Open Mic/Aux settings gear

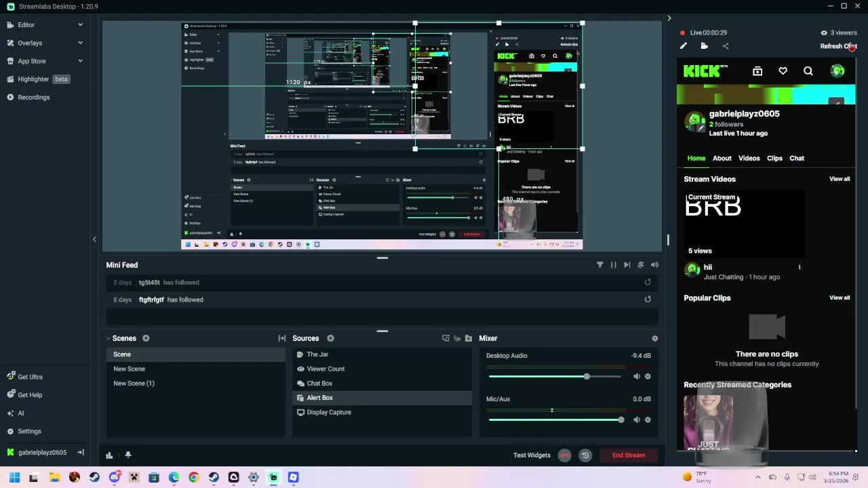[648, 420]
